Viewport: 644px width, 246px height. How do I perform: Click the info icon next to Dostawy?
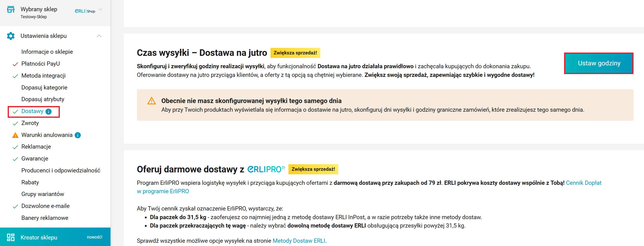(49, 111)
